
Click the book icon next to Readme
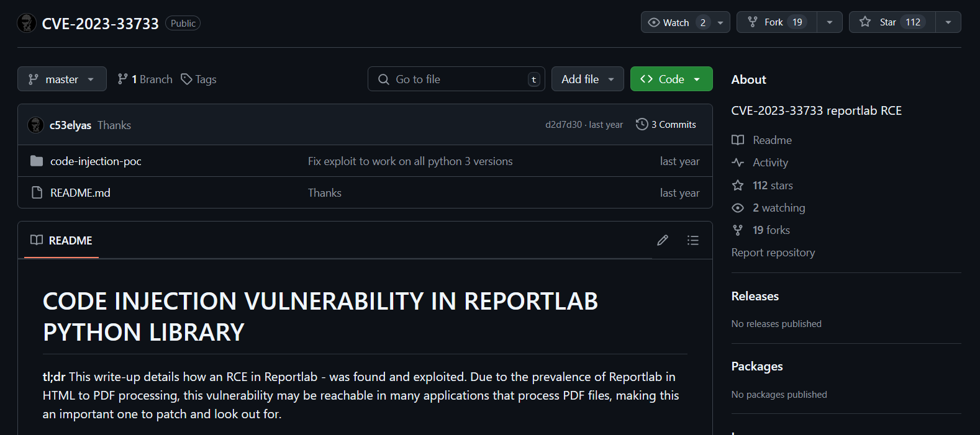pos(738,140)
